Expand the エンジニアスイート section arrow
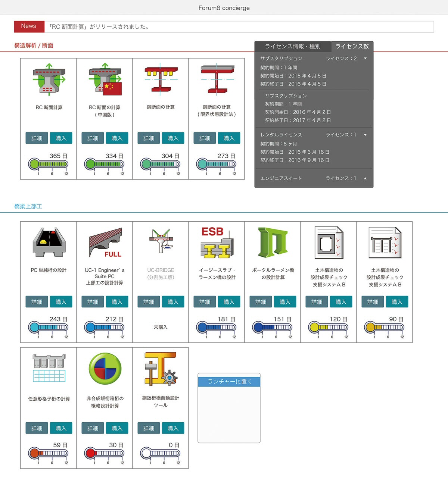This screenshot has height=485, width=448. tap(365, 178)
